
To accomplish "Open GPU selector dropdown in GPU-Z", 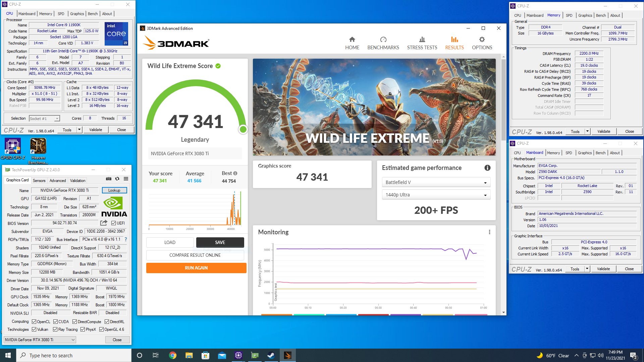I will 40,340.
